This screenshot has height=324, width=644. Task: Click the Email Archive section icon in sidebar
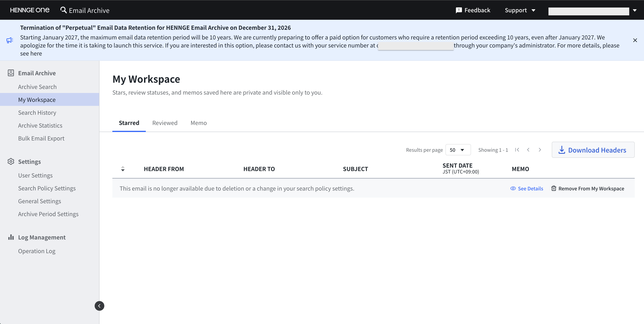coord(11,73)
